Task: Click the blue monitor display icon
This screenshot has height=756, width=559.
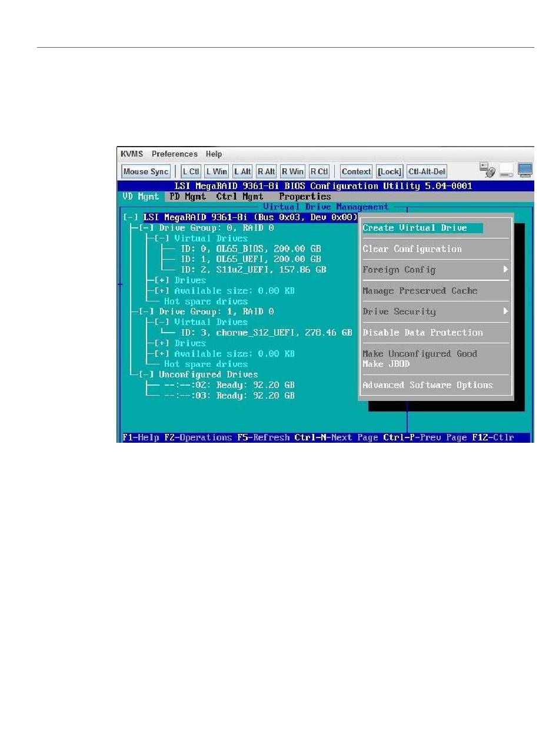Action: (525, 170)
